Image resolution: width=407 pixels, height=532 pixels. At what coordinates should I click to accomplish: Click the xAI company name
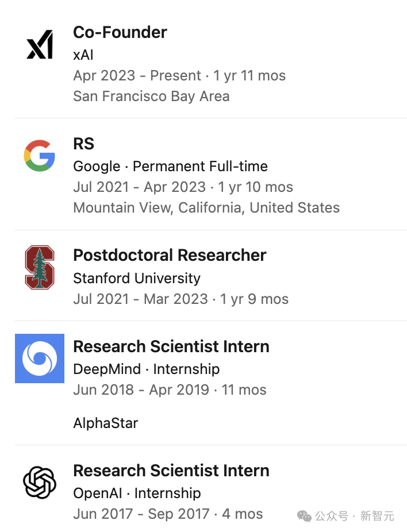pos(83,55)
